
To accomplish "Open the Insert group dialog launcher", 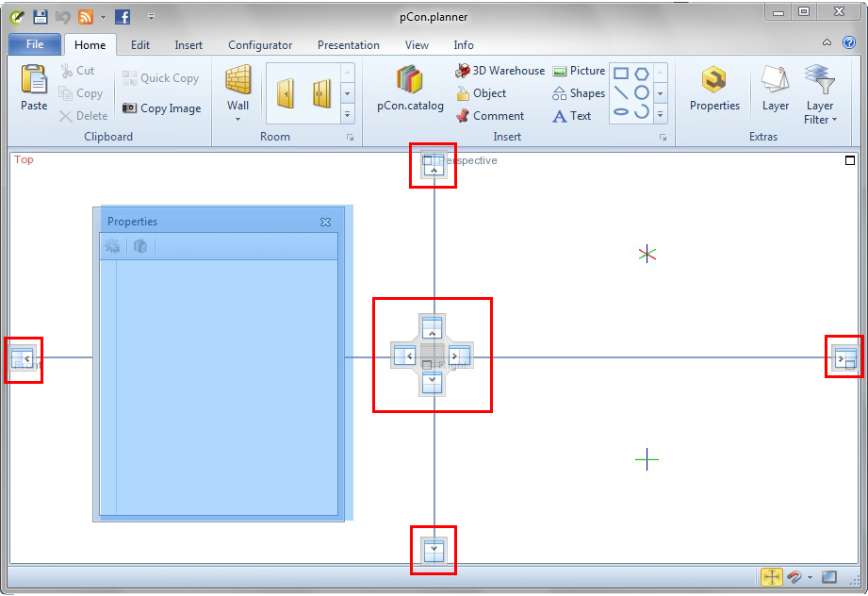I will click(x=663, y=138).
